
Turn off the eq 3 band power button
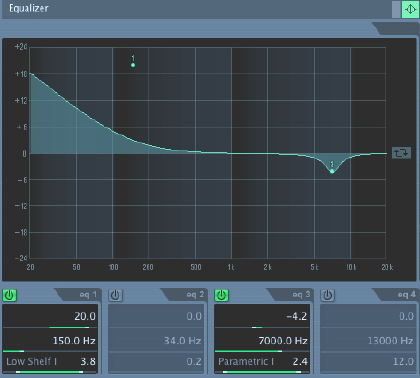pyautogui.click(x=222, y=295)
